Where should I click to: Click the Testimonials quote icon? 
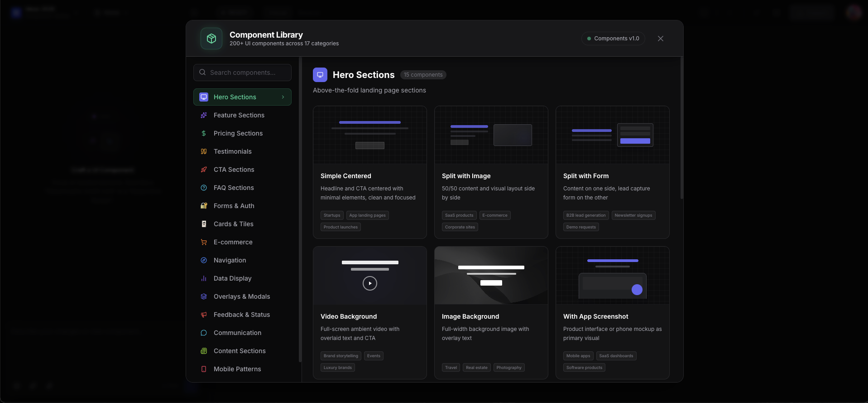pos(204,151)
